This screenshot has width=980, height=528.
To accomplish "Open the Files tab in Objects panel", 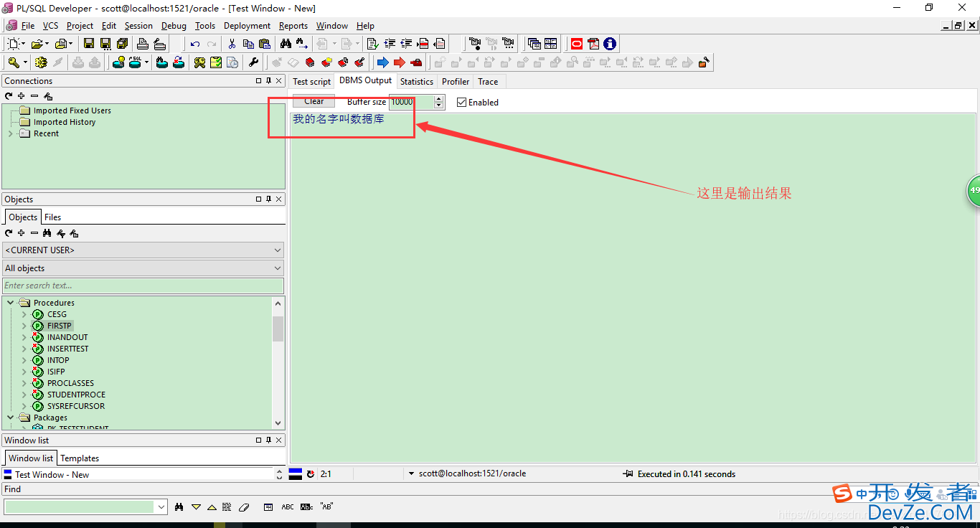I will click(x=53, y=217).
